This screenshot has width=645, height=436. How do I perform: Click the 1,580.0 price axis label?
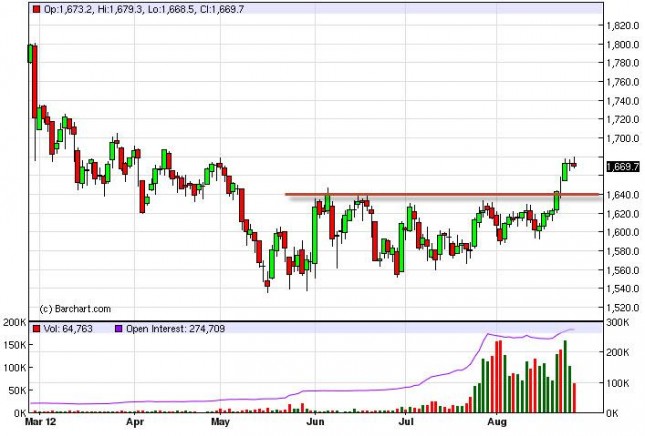(623, 251)
